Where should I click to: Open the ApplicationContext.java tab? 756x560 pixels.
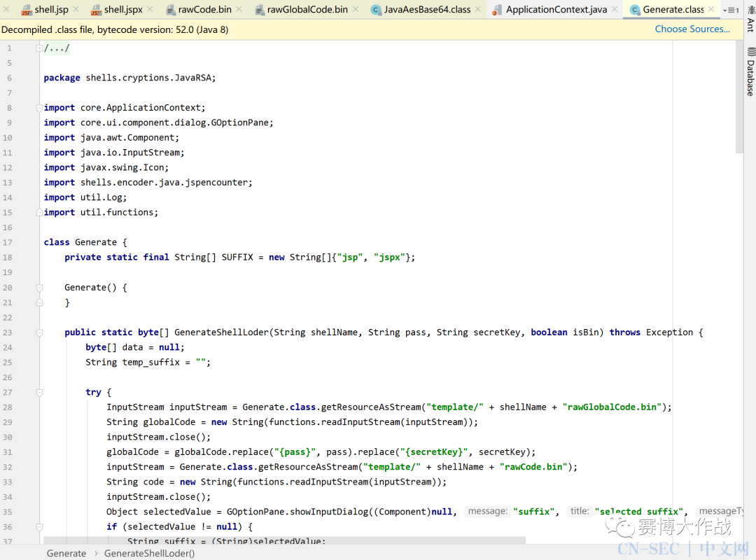(556, 9)
